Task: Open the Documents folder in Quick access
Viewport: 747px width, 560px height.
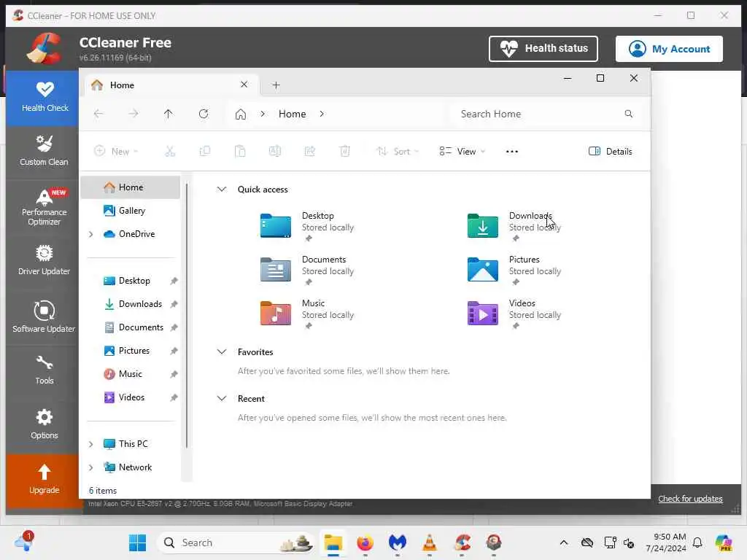Action: point(308,270)
